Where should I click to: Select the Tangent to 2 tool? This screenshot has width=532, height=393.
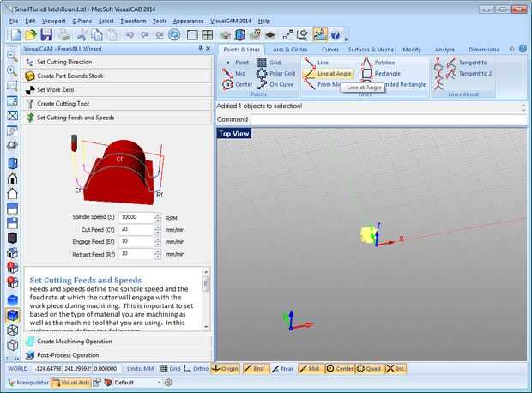point(469,73)
